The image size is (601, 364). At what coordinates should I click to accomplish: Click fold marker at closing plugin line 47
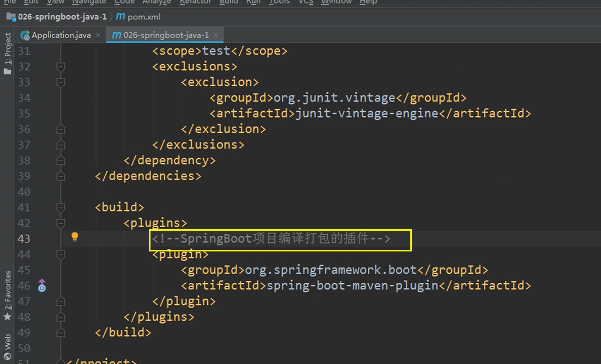[60, 302]
